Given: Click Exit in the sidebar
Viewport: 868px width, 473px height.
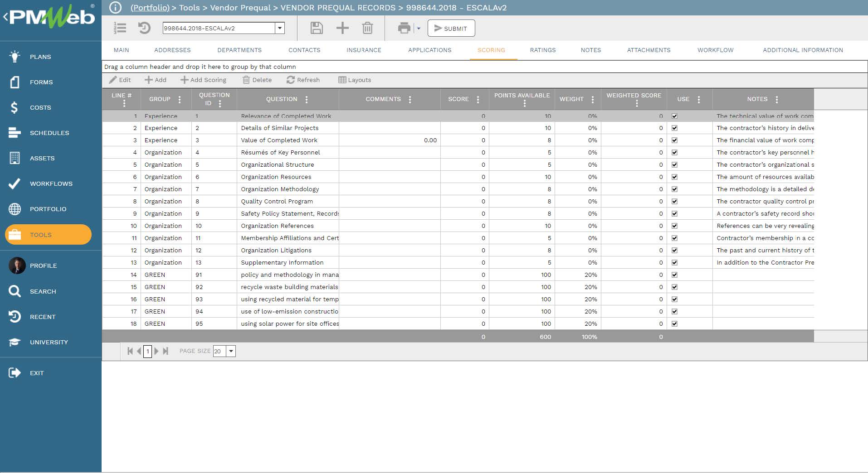Looking at the screenshot, I should [x=37, y=373].
